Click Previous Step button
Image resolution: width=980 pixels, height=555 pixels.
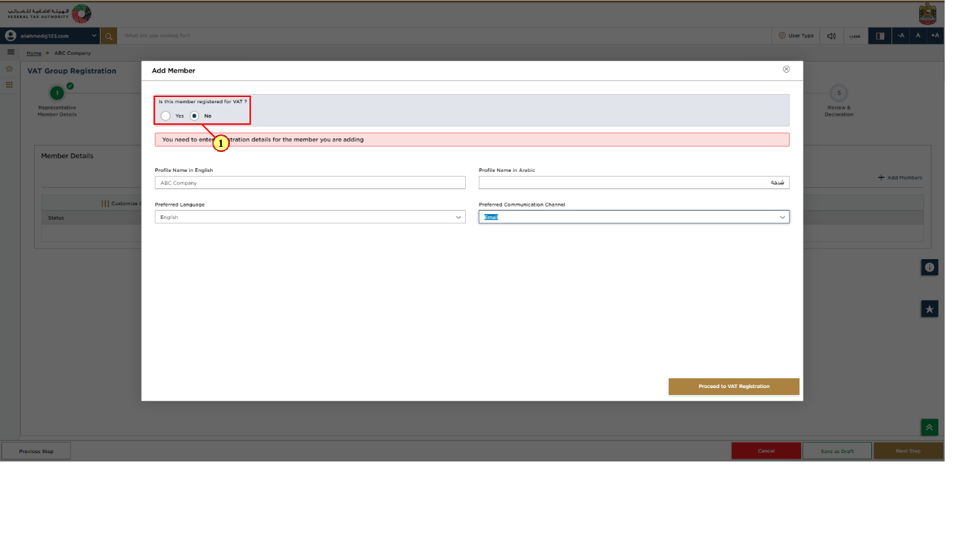coord(36,451)
